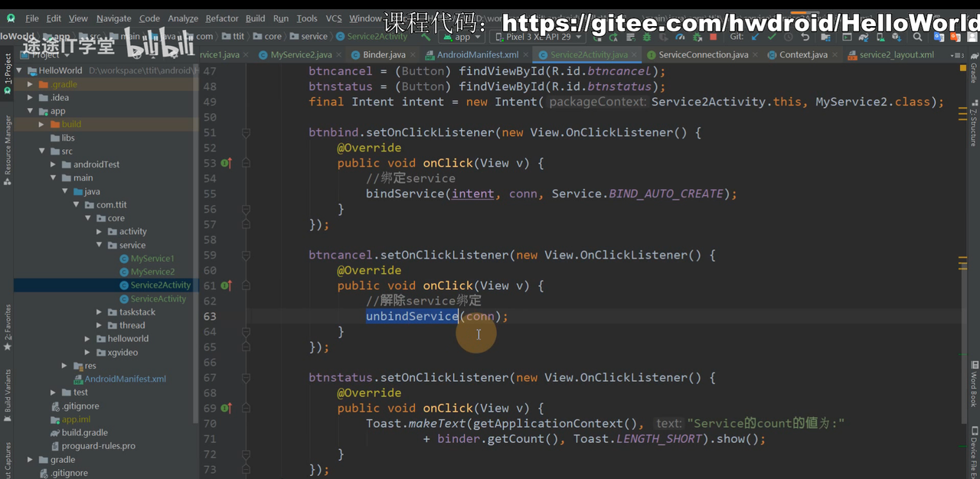
Task: Open the File menu
Action: [32, 18]
